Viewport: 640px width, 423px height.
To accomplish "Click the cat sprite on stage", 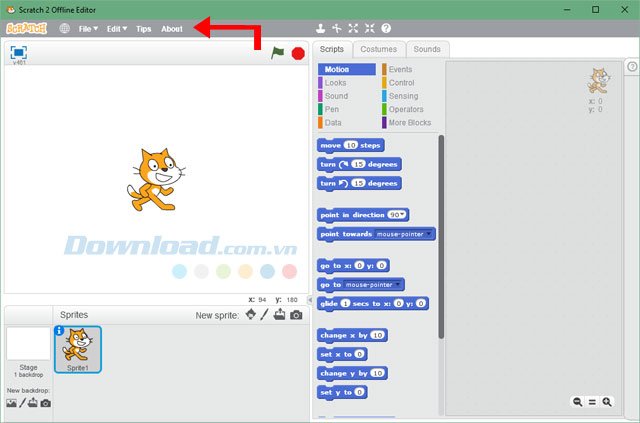I will pos(156,180).
